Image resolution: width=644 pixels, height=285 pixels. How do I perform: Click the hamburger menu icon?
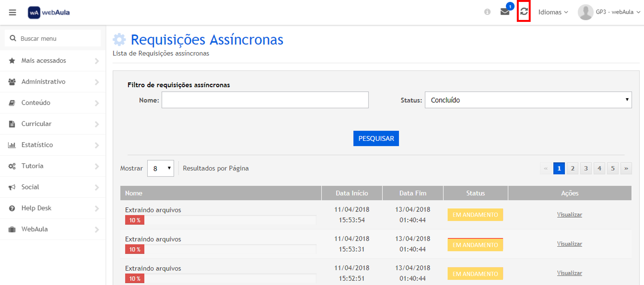point(12,13)
